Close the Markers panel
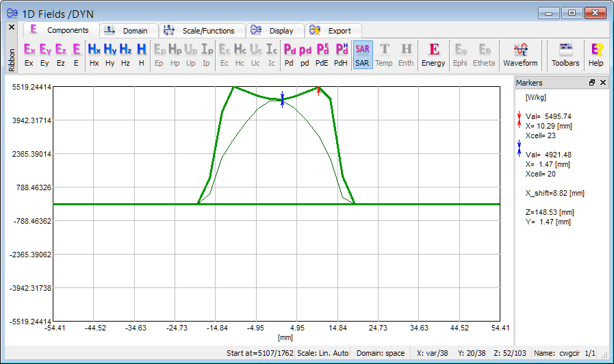 coord(603,82)
